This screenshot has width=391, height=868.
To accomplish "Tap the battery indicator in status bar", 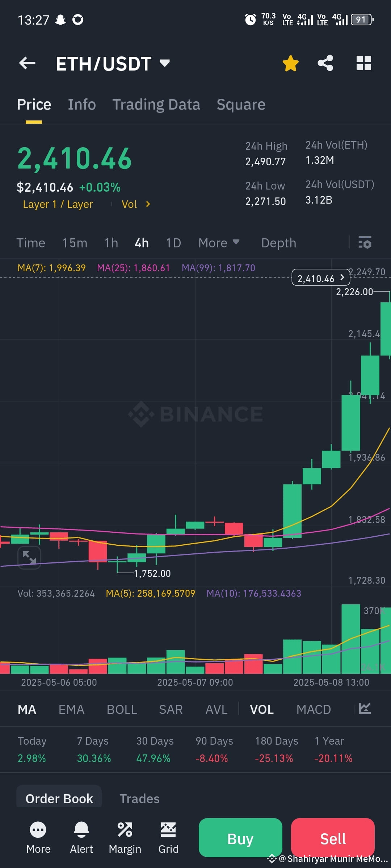I will point(362,20).
